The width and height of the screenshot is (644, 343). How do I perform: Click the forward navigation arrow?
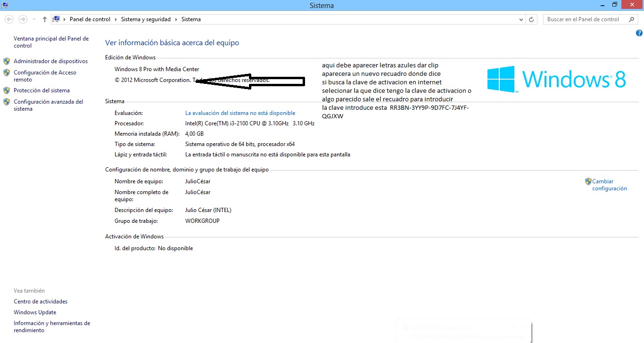(x=23, y=19)
